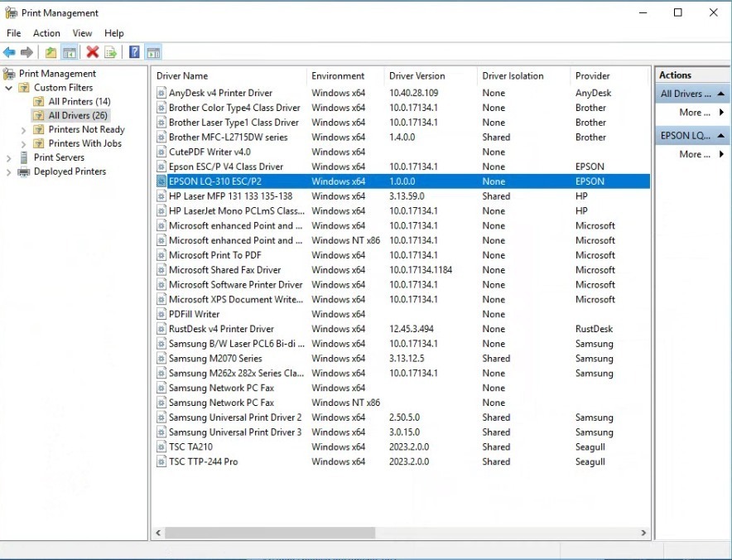Click the TSC TA210 driver icon
732x560 pixels.
tap(161, 447)
